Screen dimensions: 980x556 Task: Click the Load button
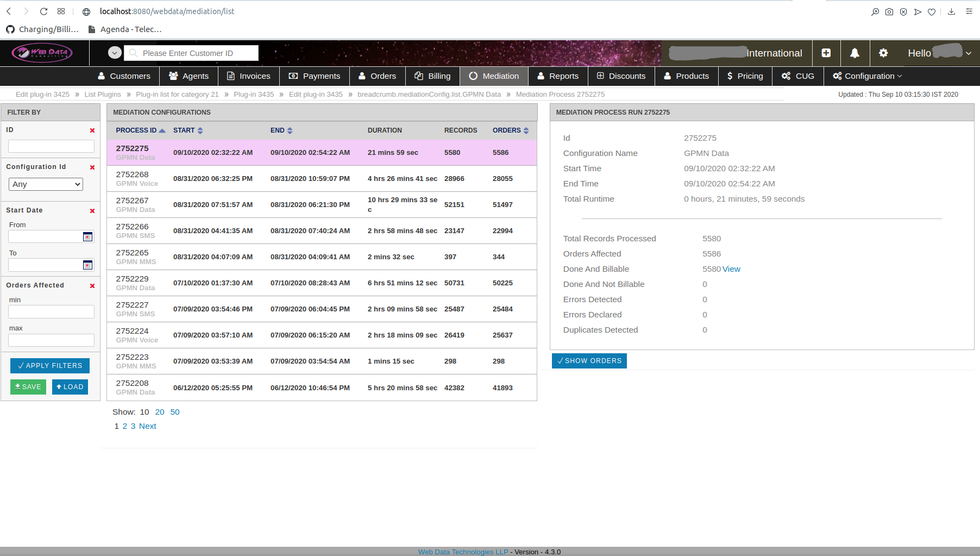point(70,387)
